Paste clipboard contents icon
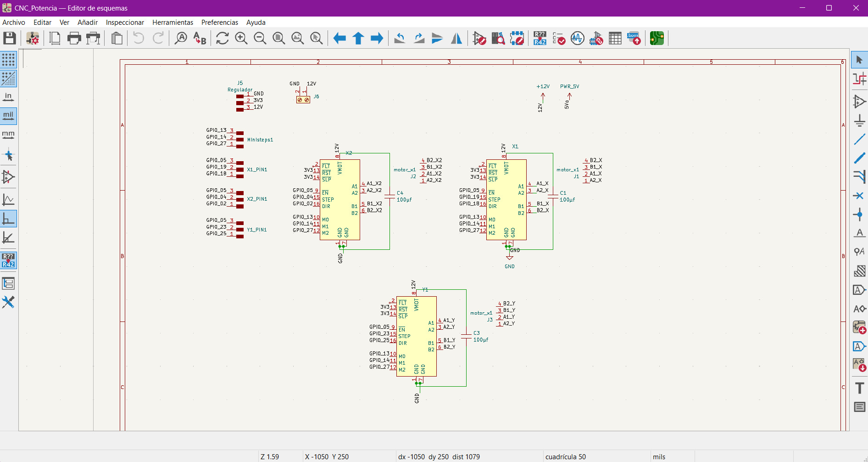 (x=117, y=38)
